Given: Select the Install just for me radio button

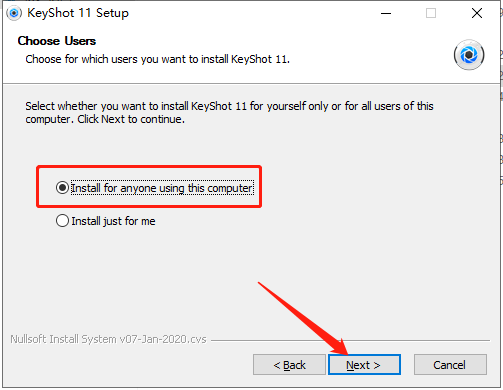Looking at the screenshot, I should [62, 221].
